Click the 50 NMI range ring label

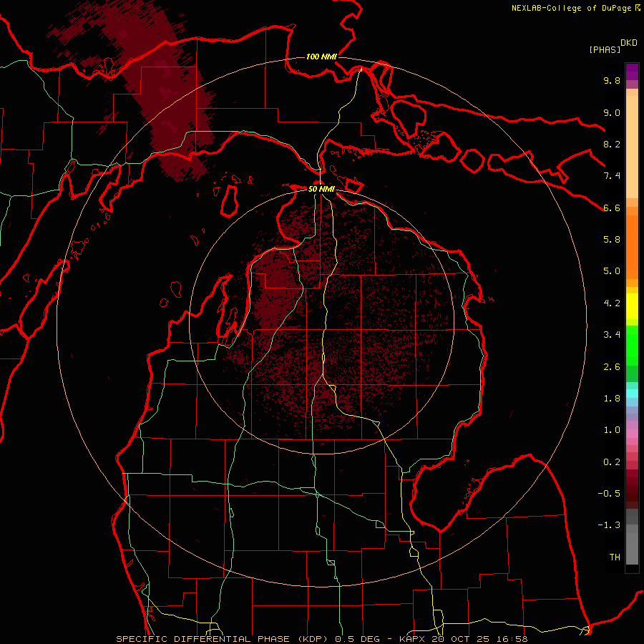321,189
